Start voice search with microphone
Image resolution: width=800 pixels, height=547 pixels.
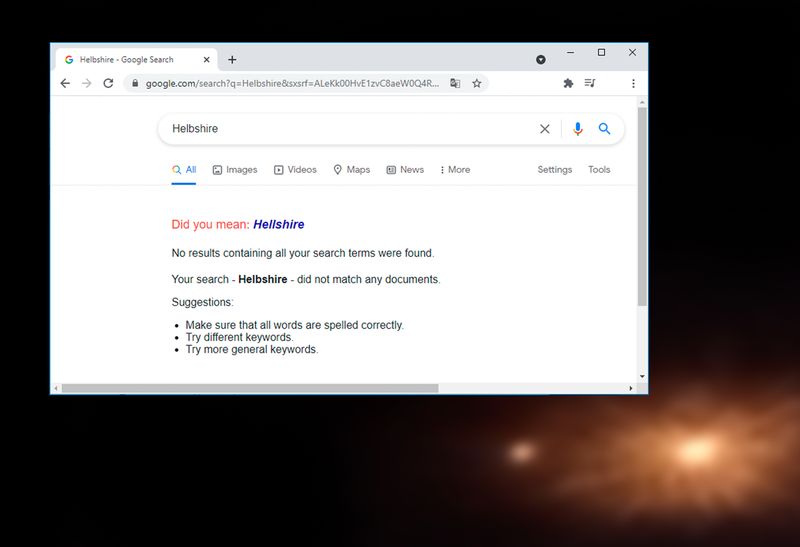coord(578,129)
